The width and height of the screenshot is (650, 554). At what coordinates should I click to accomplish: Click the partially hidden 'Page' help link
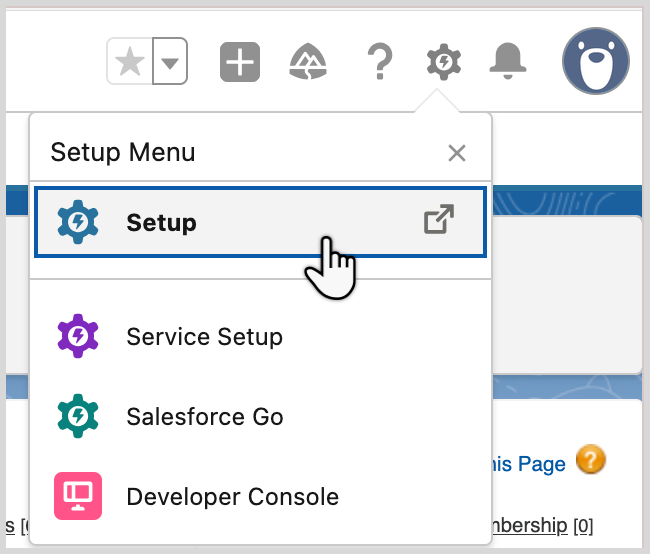coord(529,464)
